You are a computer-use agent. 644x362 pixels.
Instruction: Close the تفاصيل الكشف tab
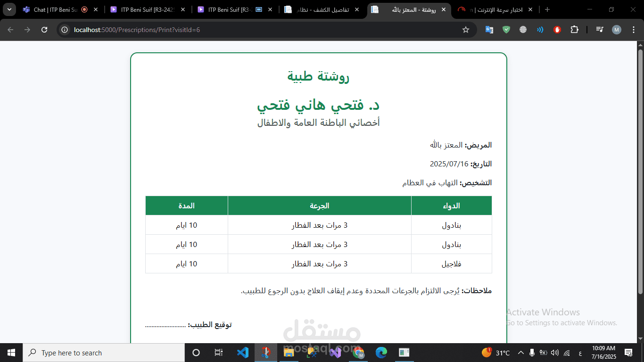[x=356, y=9]
